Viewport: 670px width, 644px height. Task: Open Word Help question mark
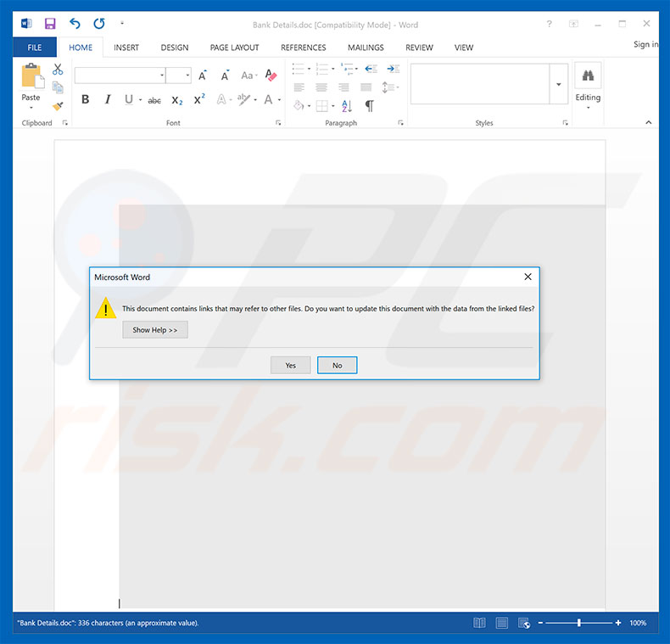(x=549, y=24)
